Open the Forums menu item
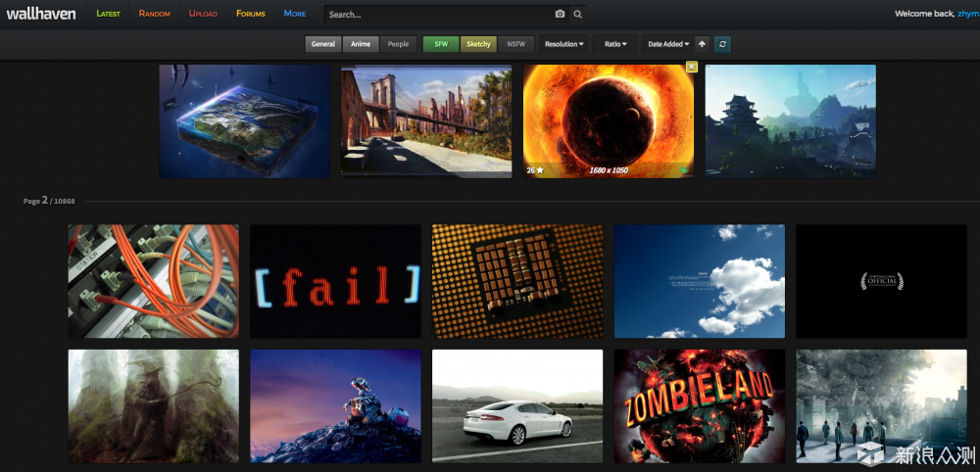The height and width of the screenshot is (472, 980). pyautogui.click(x=251, y=14)
